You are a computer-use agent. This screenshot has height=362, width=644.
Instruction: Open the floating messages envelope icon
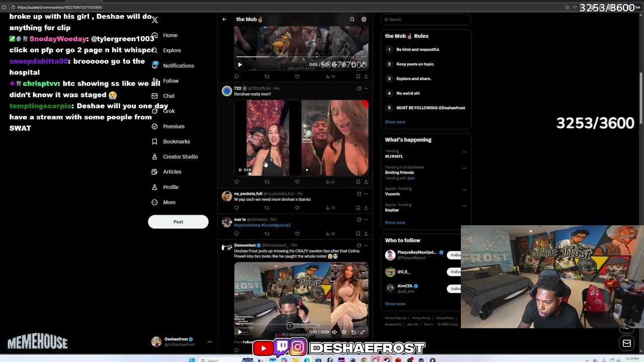627,343
